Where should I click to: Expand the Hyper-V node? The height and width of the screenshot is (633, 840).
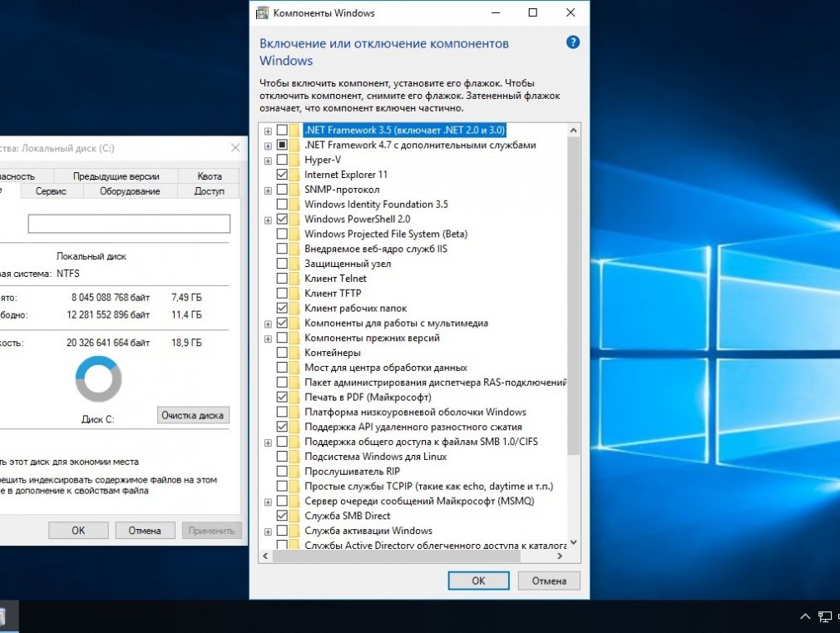268,161
